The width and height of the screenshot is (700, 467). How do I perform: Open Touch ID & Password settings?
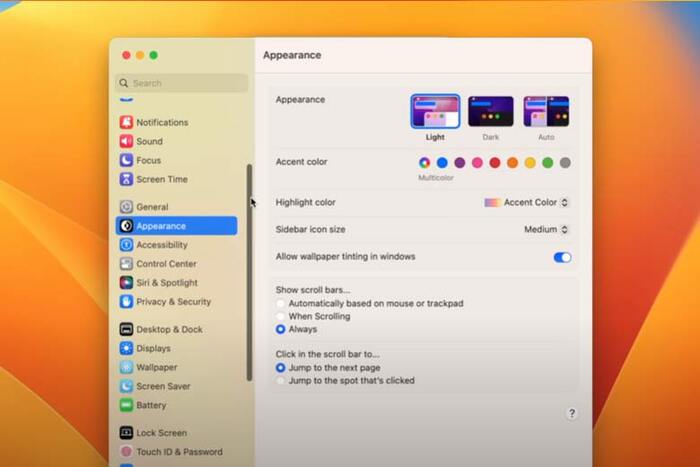point(176,452)
